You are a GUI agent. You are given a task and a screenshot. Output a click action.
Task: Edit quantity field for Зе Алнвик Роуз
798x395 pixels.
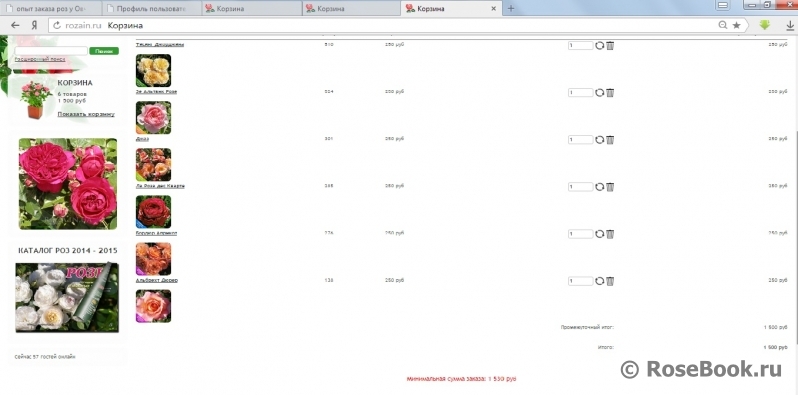581,93
